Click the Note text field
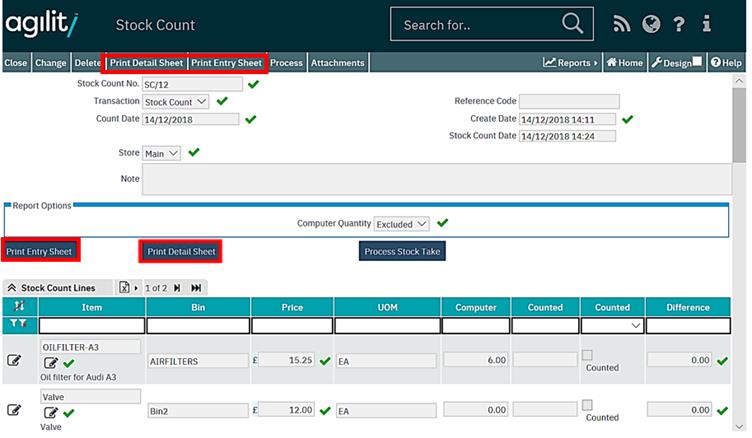752x438 pixels. [x=437, y=179]
